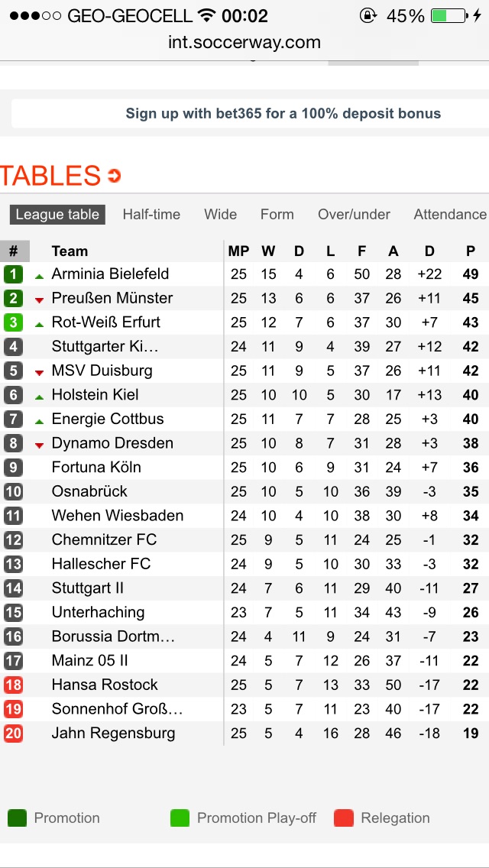
Task: Open the Wide table tab
Action: click(x=220, y=215)
